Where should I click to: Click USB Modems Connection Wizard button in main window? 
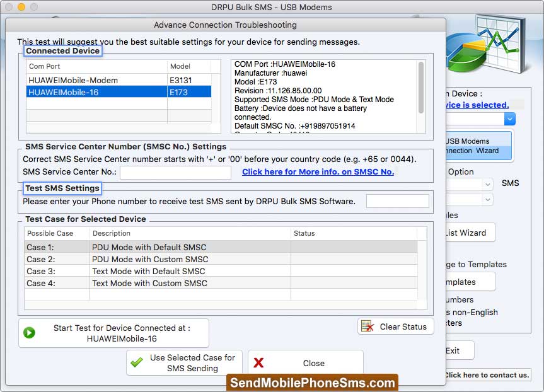[478, 146]
